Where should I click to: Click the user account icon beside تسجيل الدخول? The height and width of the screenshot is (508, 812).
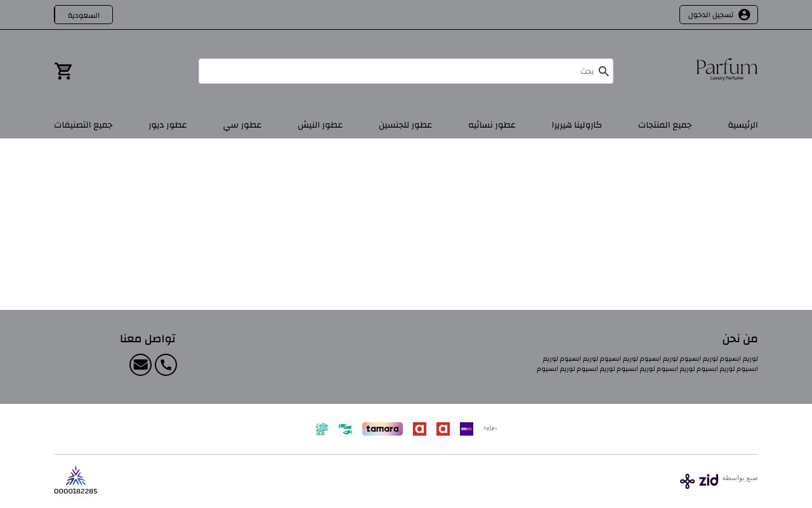coord(744,15)
